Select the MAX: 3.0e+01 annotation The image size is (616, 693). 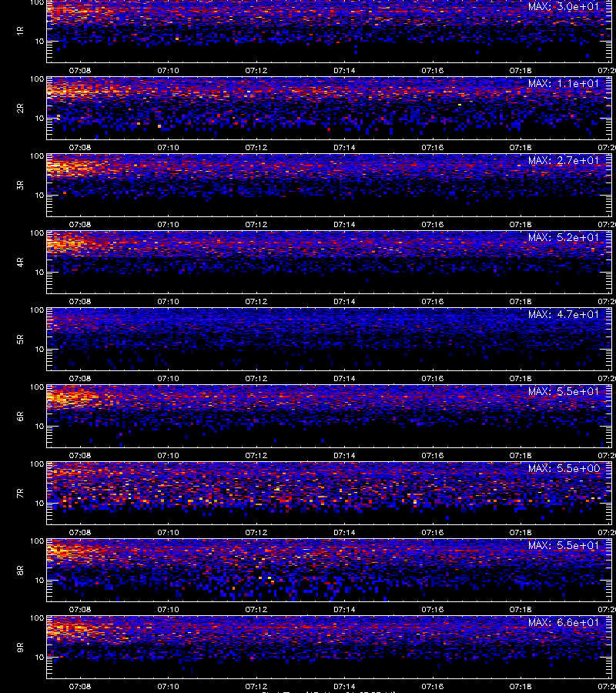click(564, 7)
